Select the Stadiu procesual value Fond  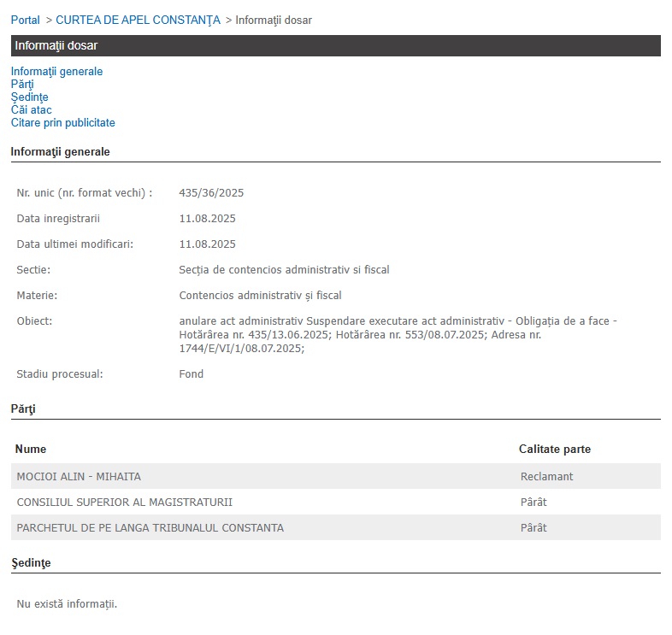(192, 374)
